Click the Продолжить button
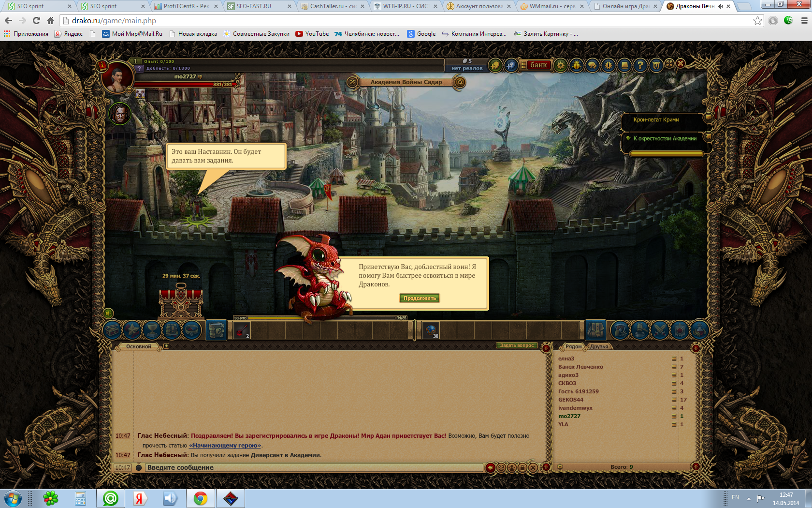 click(x=420, y=298)
